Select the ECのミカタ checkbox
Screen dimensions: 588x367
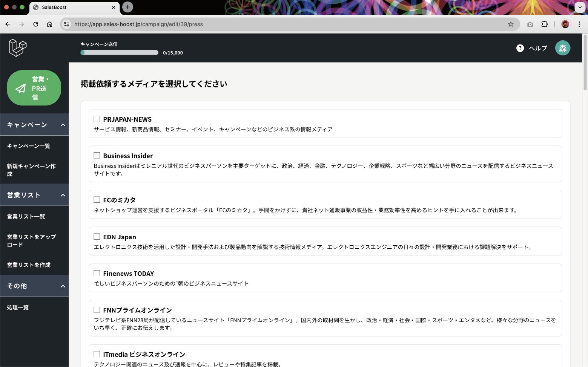pyautogui.click(x=97, y=200)
